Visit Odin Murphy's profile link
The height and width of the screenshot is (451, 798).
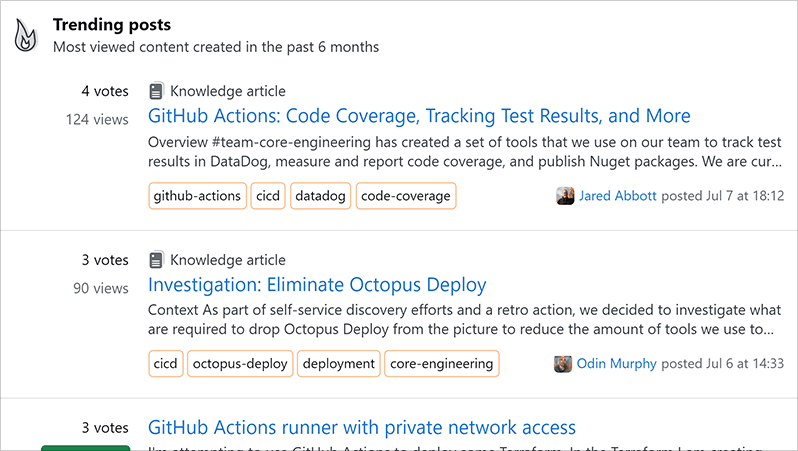tap(617, 364)
